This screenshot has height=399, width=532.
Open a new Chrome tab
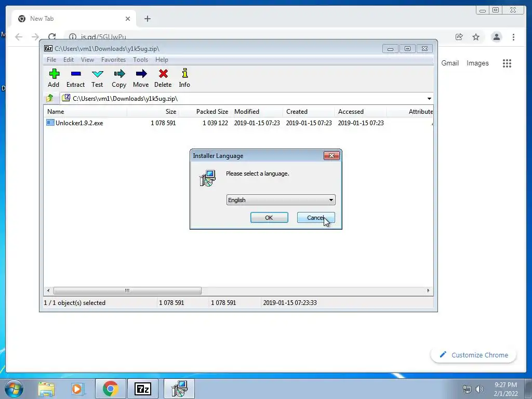147,19
